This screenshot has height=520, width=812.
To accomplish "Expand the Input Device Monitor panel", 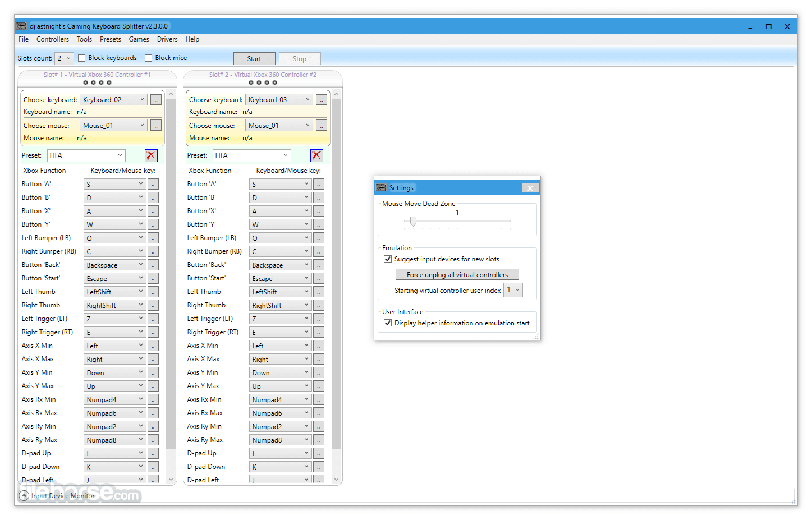I will [x=24, y=496].
